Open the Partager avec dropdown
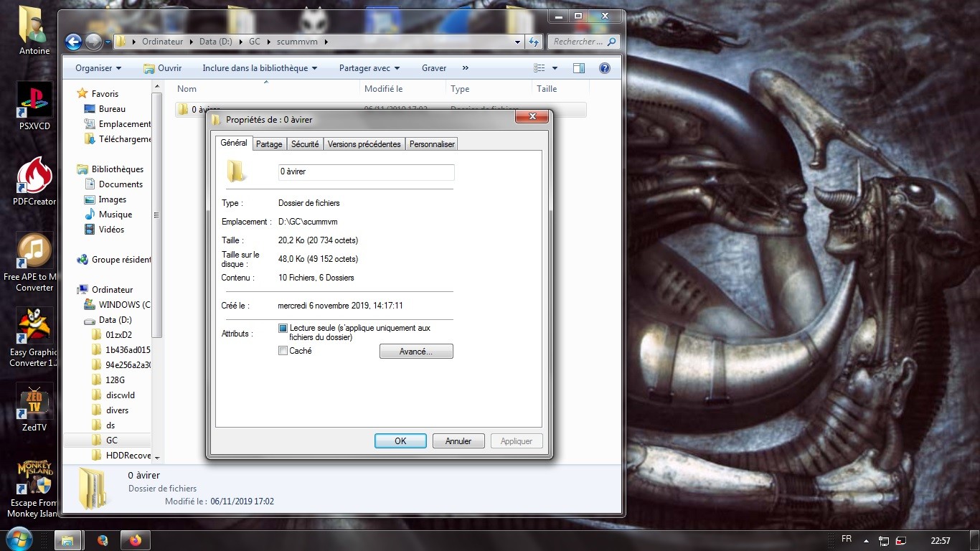 [x=369, y=68]
